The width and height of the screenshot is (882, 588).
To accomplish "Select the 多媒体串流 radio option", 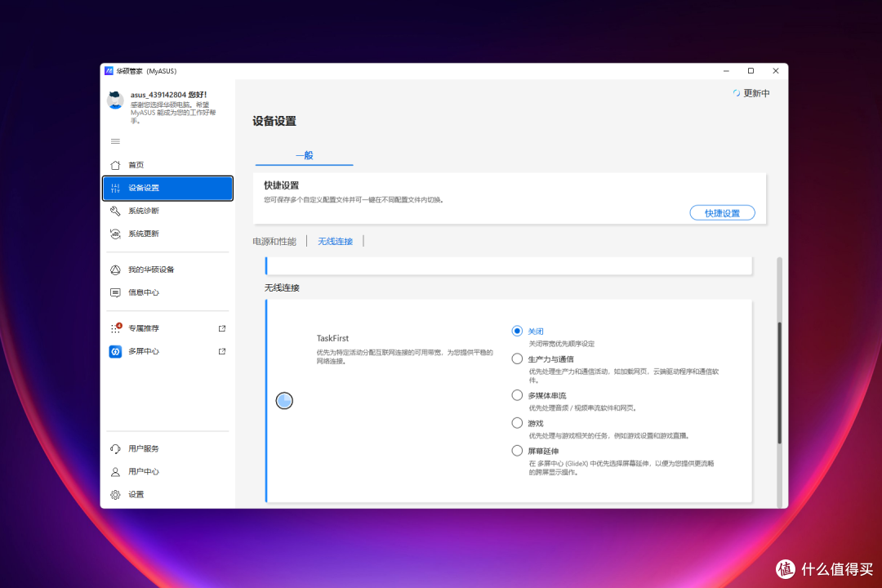I will click(517, 395).
